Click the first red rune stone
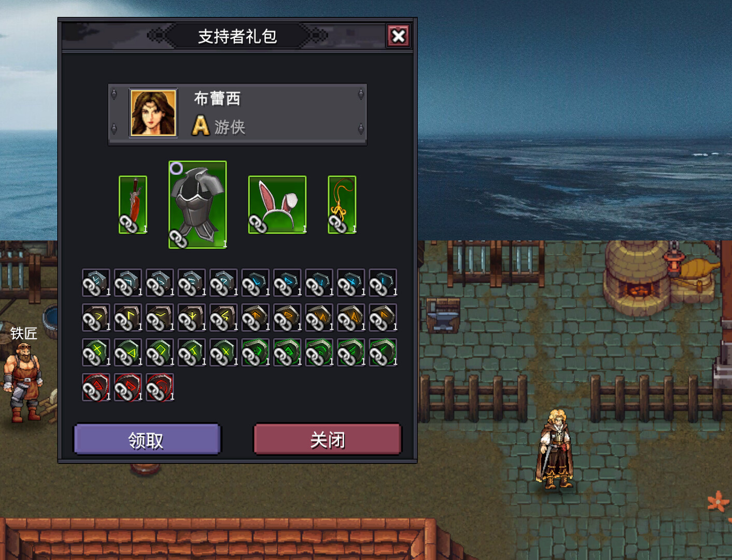Viewport: 732px width, 560px height. click(96, 387)
